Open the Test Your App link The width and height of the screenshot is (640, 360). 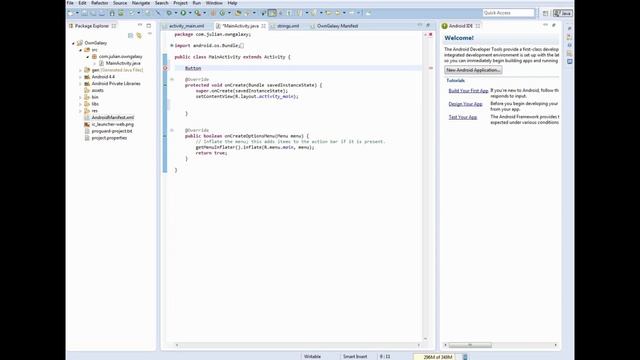463,117
